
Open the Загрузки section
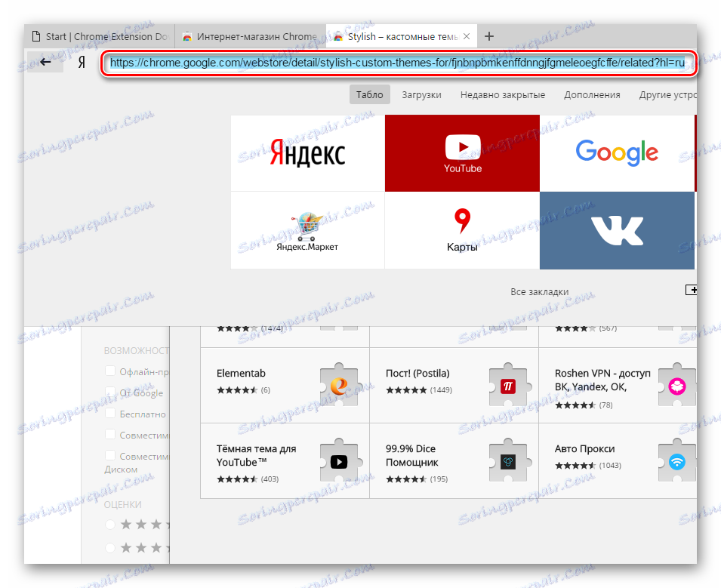[x=422, y=94]
